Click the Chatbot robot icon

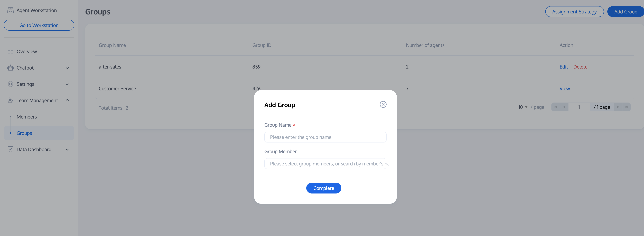[10, 68]
